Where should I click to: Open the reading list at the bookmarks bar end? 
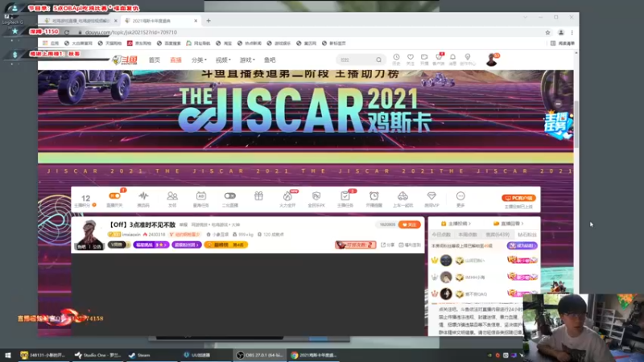pyautogui.click(x=562, y=43)
